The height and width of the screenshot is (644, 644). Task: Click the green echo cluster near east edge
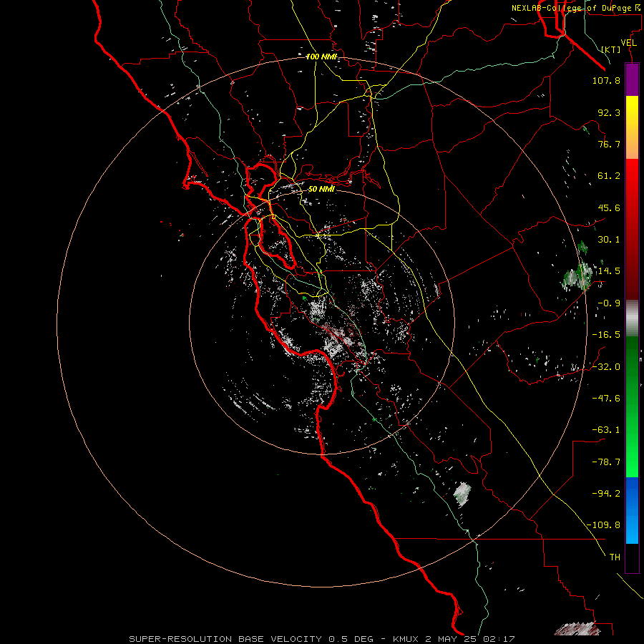(578, 276)
